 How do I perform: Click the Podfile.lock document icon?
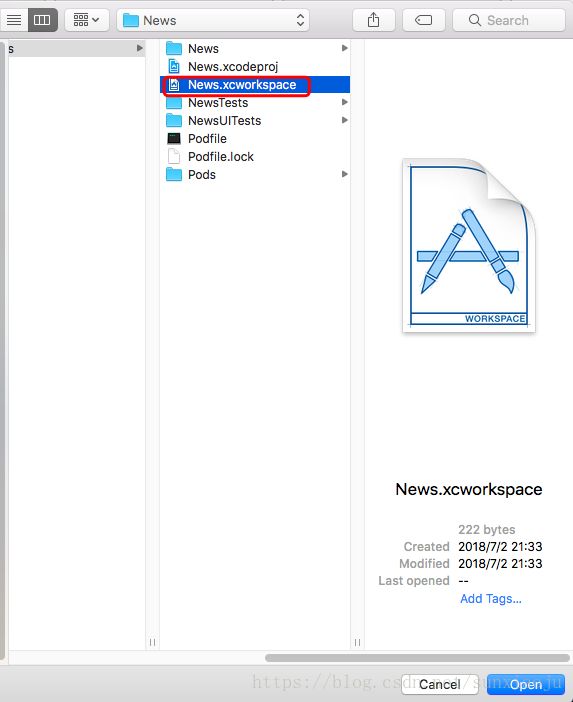pos(174,156)
